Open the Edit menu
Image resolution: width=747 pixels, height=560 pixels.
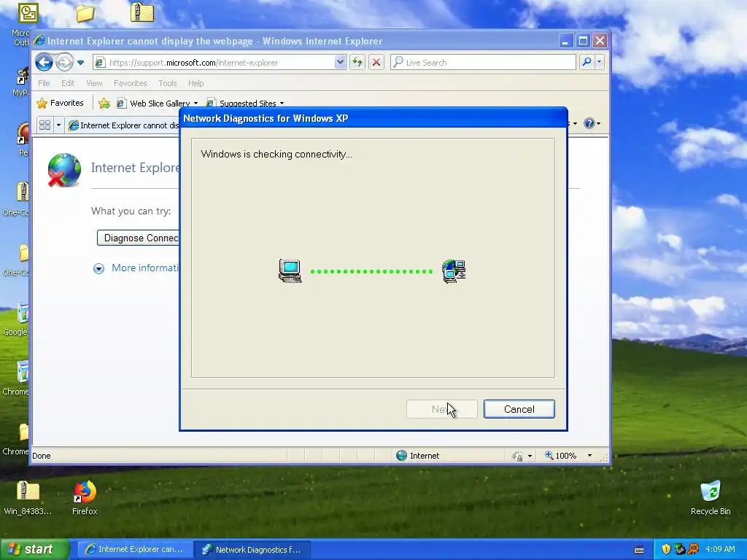tap(68, 83)
